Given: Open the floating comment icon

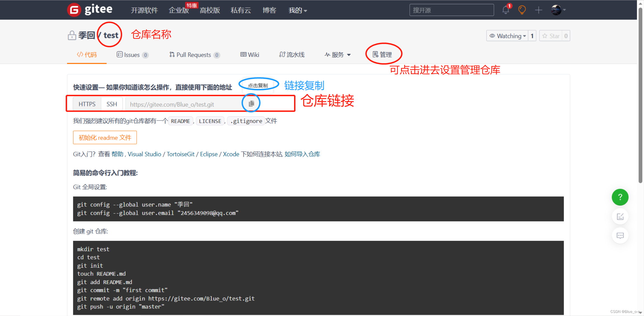Looking at the screenshot, I should click(620, 235).
